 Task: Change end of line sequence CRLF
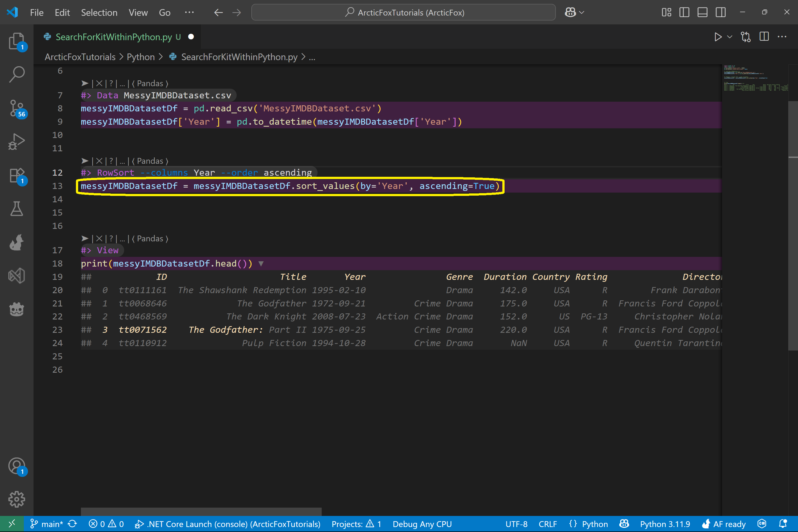(548, 524)
